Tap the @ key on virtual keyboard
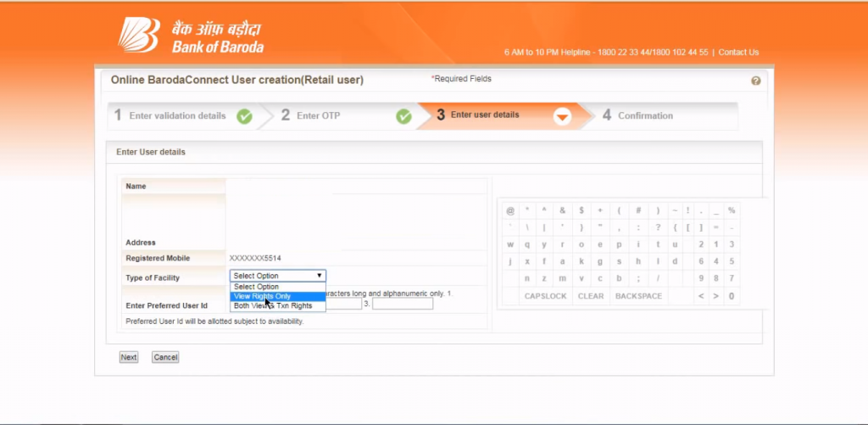 point(510,210)
